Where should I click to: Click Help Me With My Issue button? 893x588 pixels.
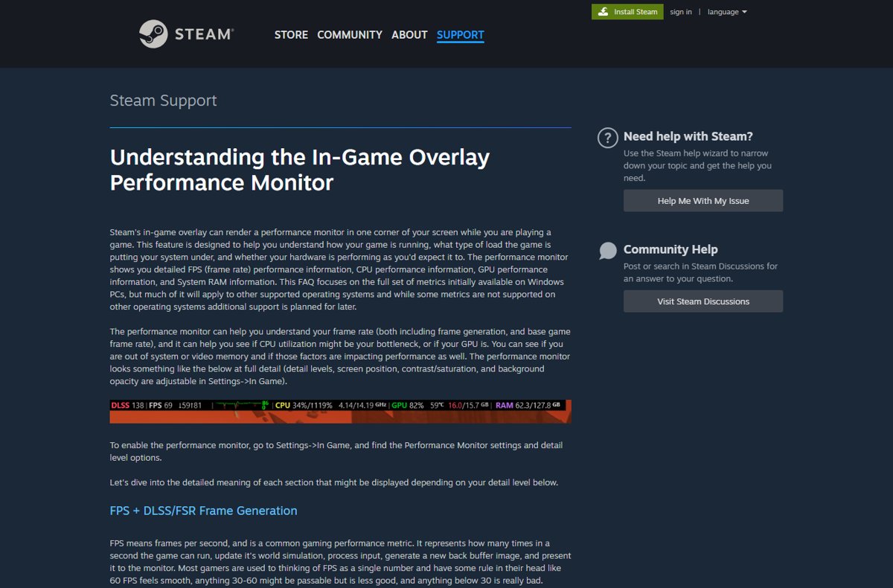tap(703, 201)
